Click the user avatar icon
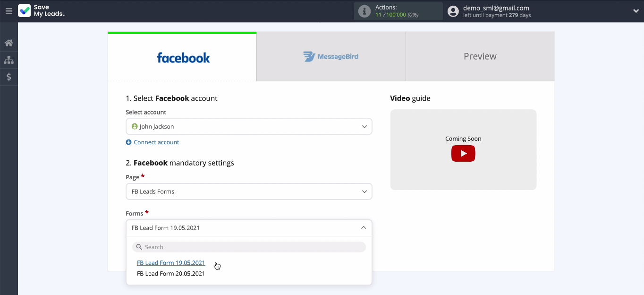Image resolution: width=644 pixels, height=295 pixels. (453, 11)
